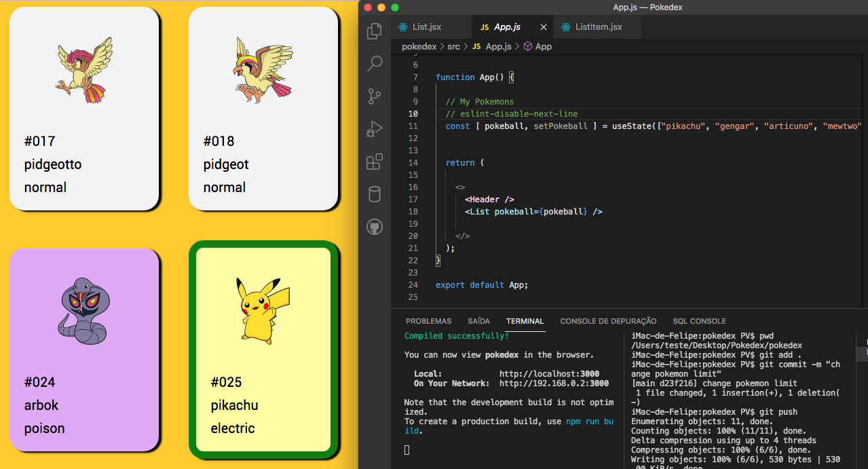The image size is (868, 469).
Task: Select the Search icon in the sidebar
Action: pyautogui.click(x=374, y=63)
